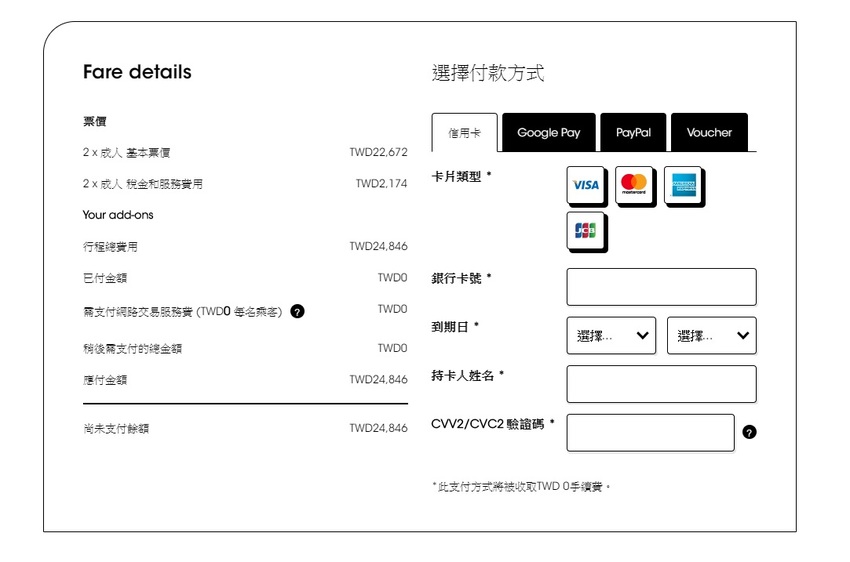Select the Visa card type icon
This screenshot has height=562, width=850.
(585, 185)
